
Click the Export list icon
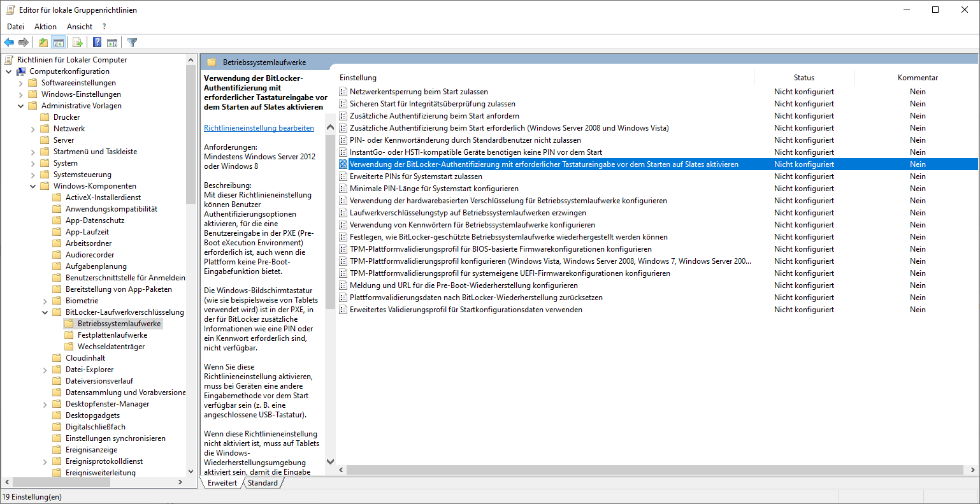coord(77,42)
